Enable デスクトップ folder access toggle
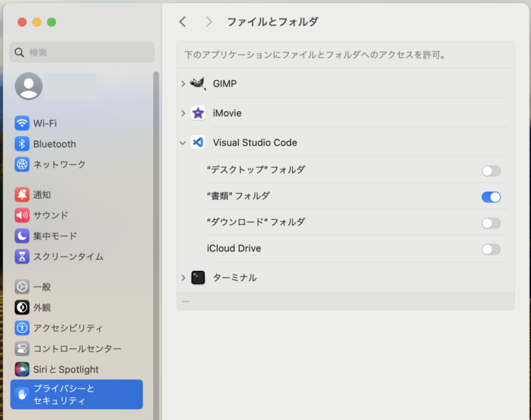Image resolution: width=531 pixels, height=420 pixels. pos(491,171)
